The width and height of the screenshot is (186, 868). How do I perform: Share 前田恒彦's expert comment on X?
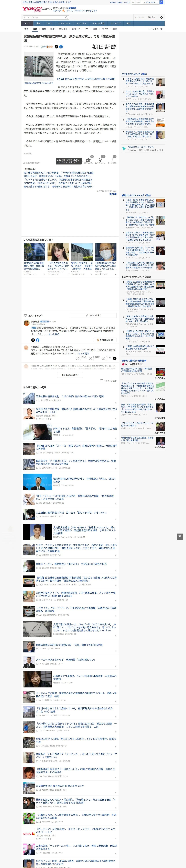pyautogui.click(x=33, y=340)
